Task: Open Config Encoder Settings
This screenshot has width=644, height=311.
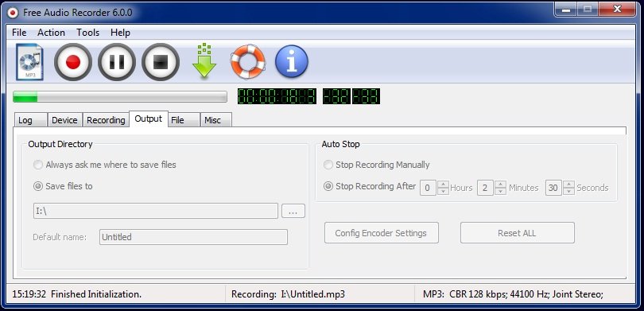Action: pyautogui.click(x=381, y=233)
